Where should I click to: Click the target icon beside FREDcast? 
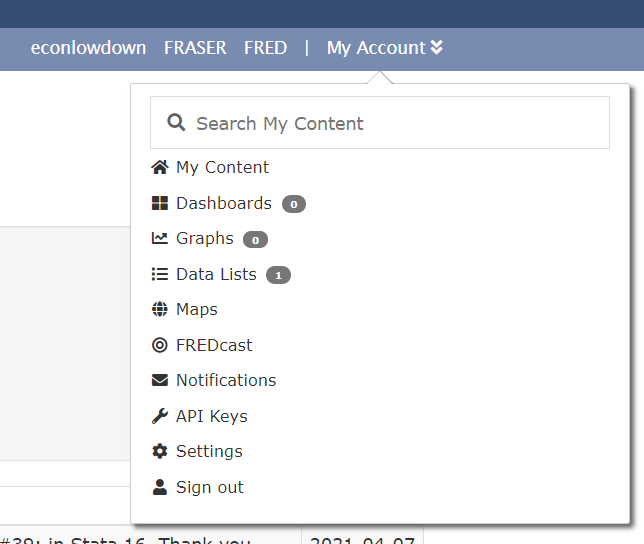[160, 345]
